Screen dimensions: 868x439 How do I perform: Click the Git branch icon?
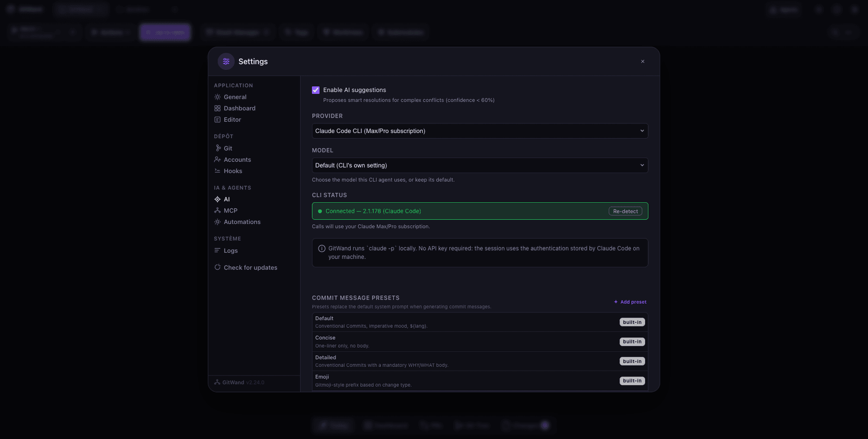pos(218,148)
